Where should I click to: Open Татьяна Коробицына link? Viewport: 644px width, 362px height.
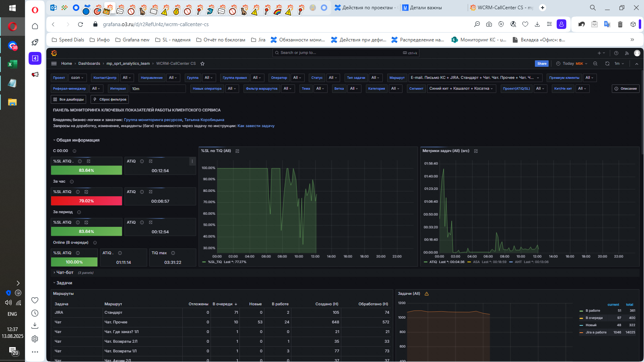[204, 120]
